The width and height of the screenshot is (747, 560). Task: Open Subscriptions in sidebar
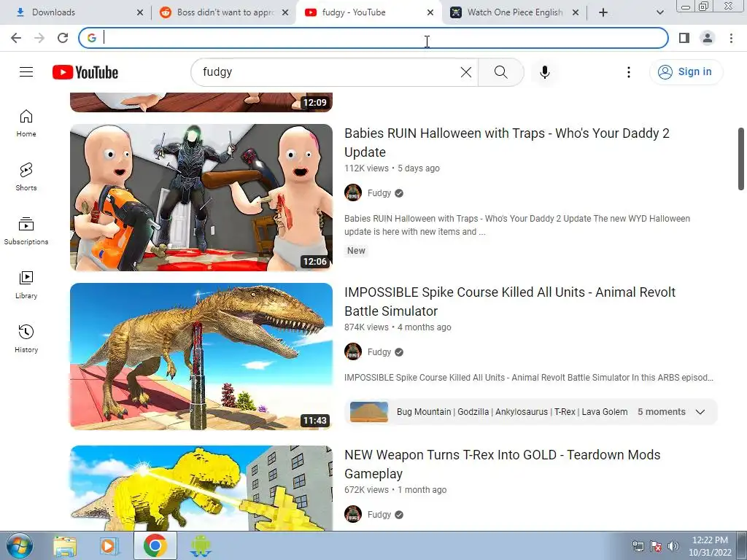(26, 230)
